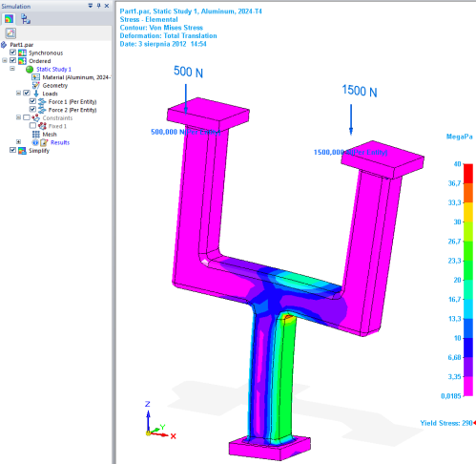Click the XYZ orientation triad
Screen dimensions: 476x464
coord(160,419)
